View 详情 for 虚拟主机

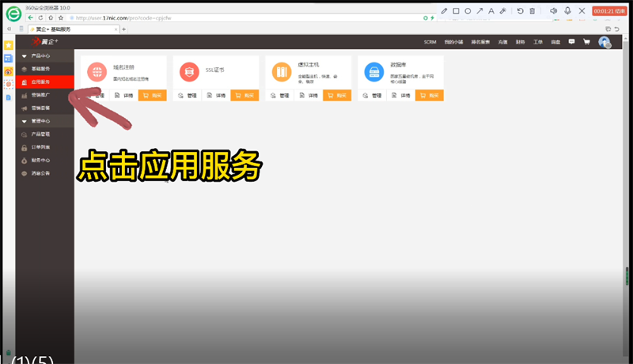pos(309,96)
